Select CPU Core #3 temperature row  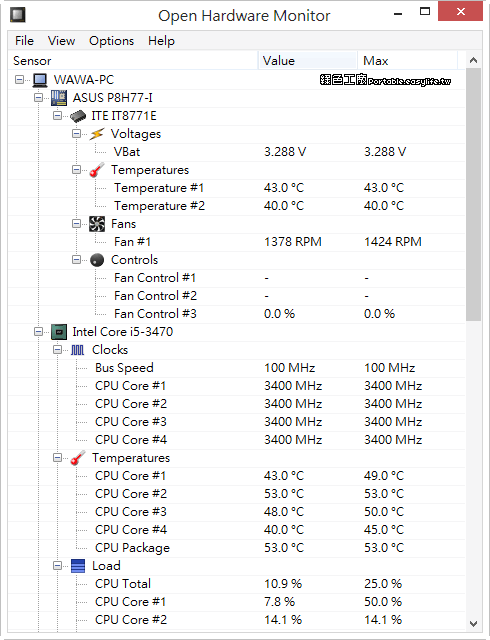(x=237, y=511)
